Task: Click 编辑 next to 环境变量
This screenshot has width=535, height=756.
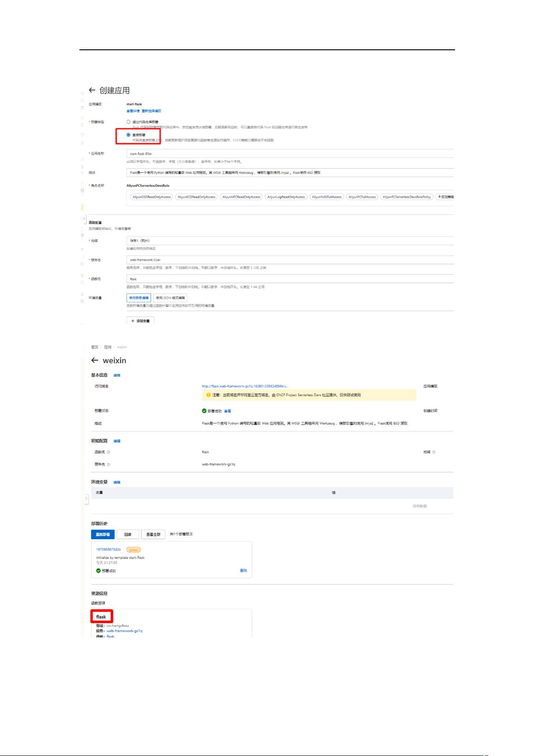Action: (x=117, y=482)
